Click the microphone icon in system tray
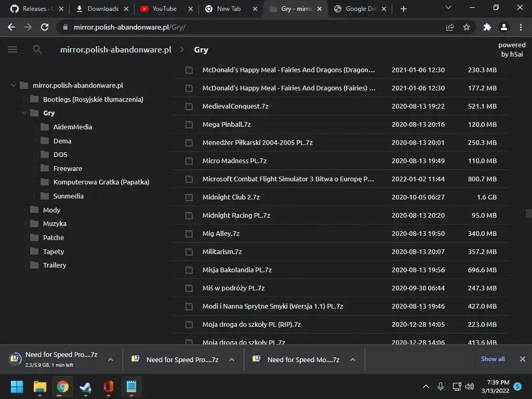The height and width of the screenshot is (399, 532). pos(441,387)
